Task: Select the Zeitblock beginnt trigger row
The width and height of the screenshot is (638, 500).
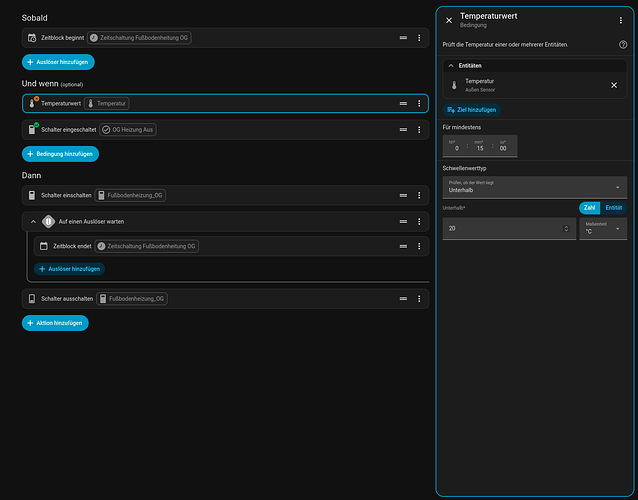Action: [x=225, y=38]
